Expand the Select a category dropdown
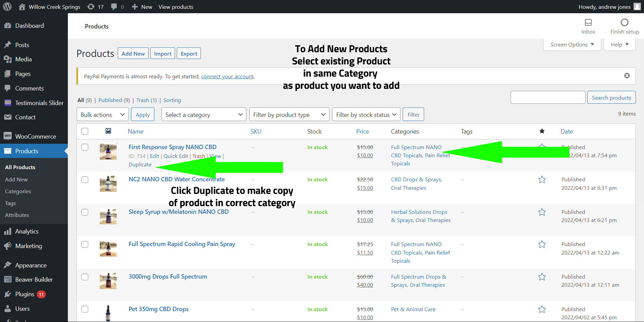The width and height of the screenshot is (644, 322). pyautogui.click(x=204, y=115)
